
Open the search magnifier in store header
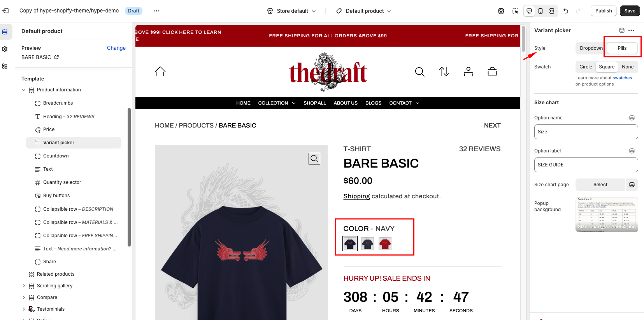[x=419, y=72]
